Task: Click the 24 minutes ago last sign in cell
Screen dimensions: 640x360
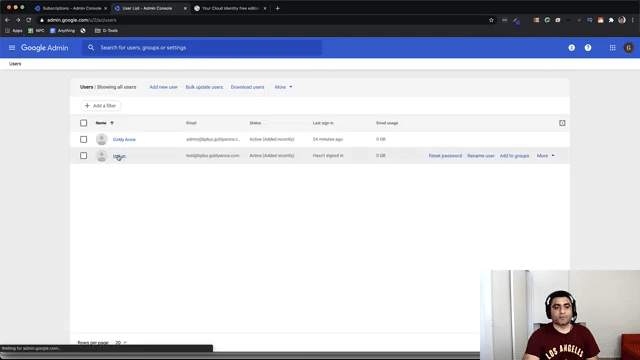Action: tap(328, 139)
